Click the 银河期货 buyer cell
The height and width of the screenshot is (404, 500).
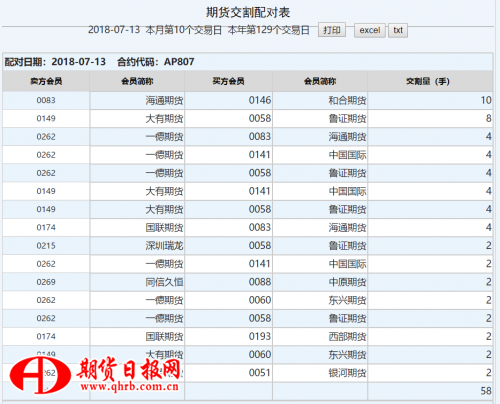[320, 373]
